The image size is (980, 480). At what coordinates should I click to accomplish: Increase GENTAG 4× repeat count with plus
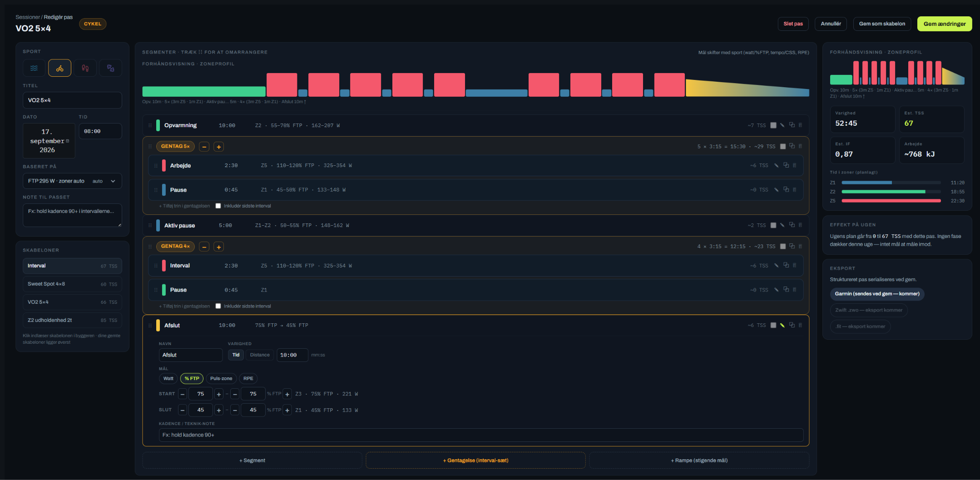tap(218, 247)
